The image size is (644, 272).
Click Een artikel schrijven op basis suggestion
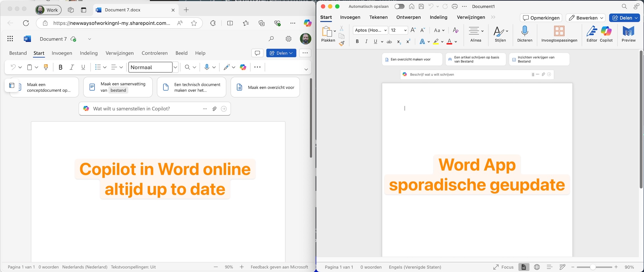476,59
